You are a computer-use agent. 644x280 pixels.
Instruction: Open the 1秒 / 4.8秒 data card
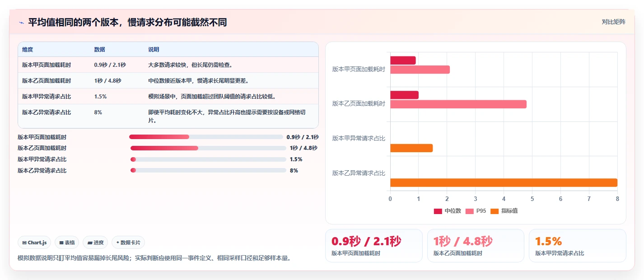pos(476,246)
